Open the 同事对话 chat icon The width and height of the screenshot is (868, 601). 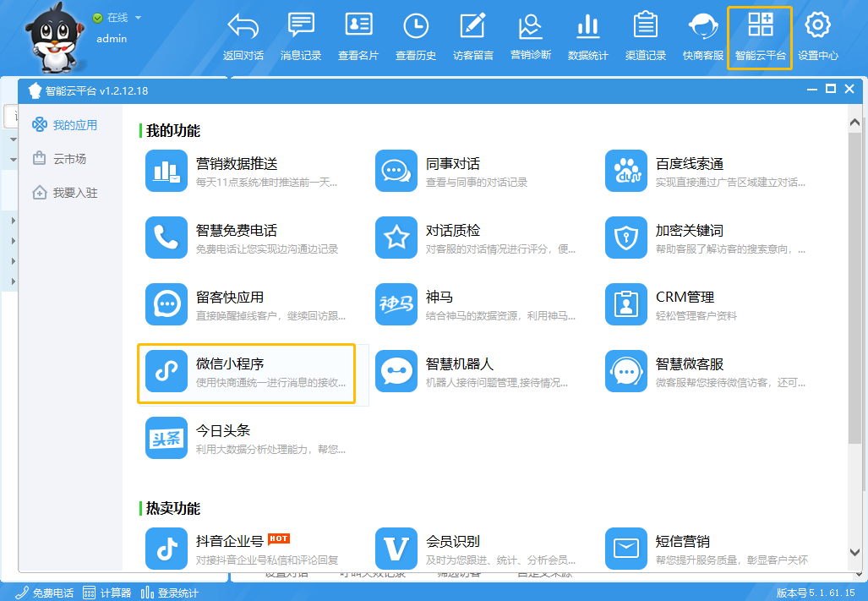click(x=396, y=171)
